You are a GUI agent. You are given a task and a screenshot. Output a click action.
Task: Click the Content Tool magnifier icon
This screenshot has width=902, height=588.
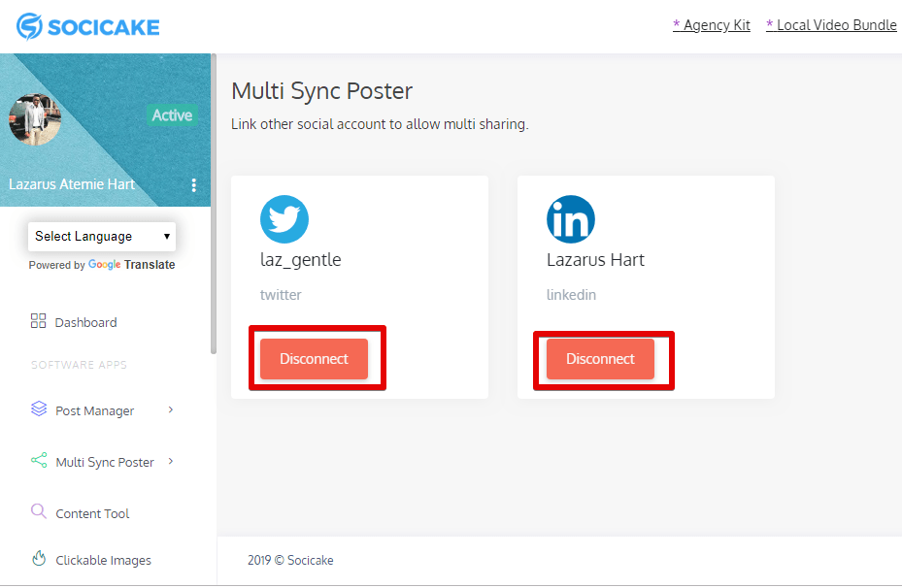(x=39, y=511)
